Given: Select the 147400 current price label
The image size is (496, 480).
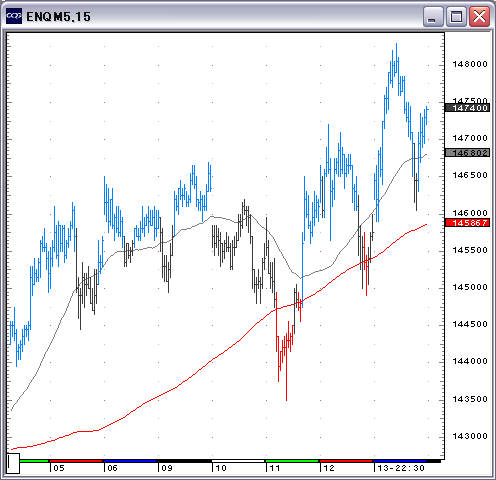Looking at the screenshot, I should [x=467, y=108].
